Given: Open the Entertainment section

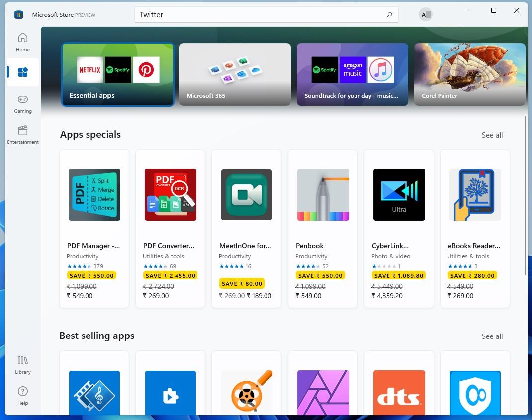Looking at the screenshot, I should pos(23,135).
